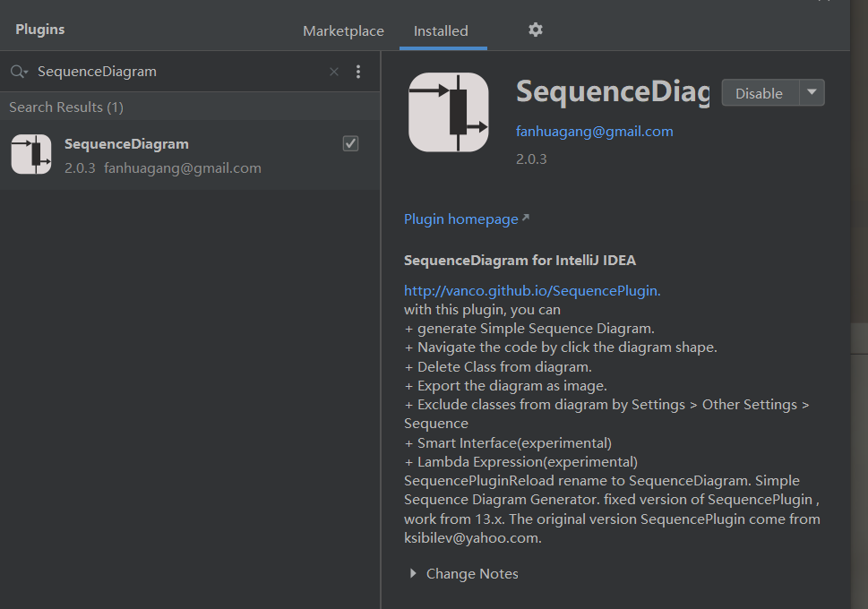
Task: Clear the SequenceDiagram search text
Action: click(334, 72)
